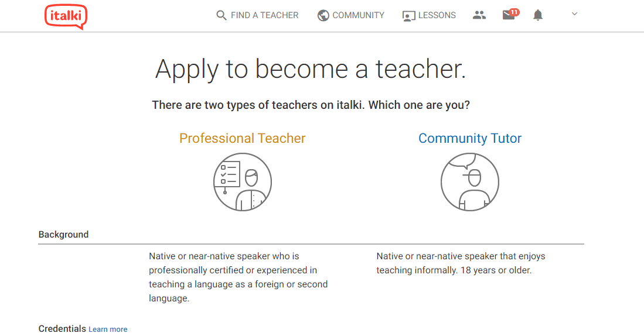Click the Professional Teacher circle illustration

pos(243,182)
